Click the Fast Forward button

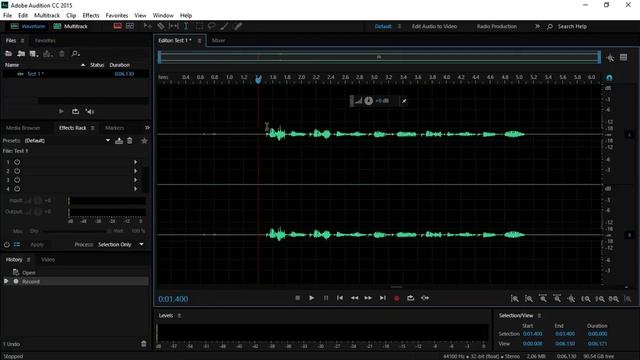[368, 298]
